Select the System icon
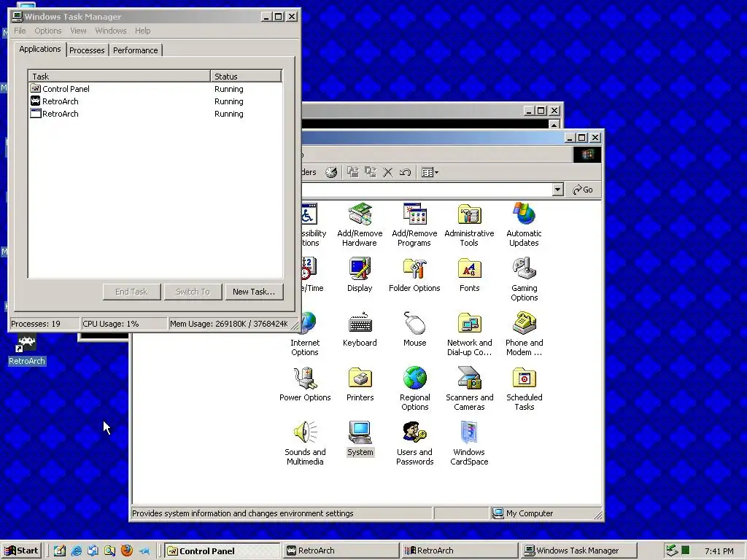Image resolution: width=747 pixels, height=560 pixels. click(x=360, y=439)
